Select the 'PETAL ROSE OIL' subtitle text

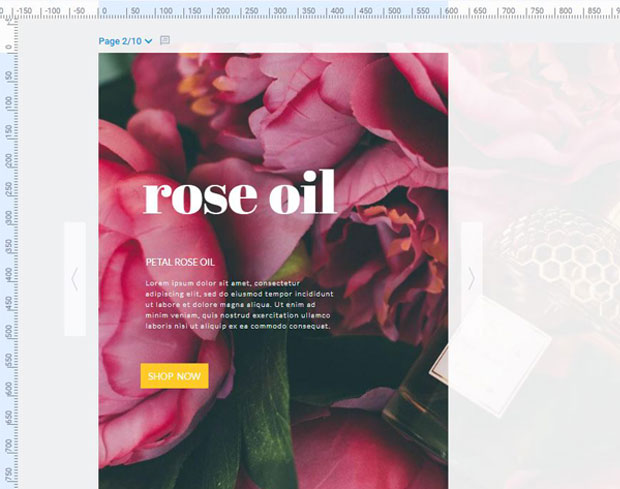[180, 262]
